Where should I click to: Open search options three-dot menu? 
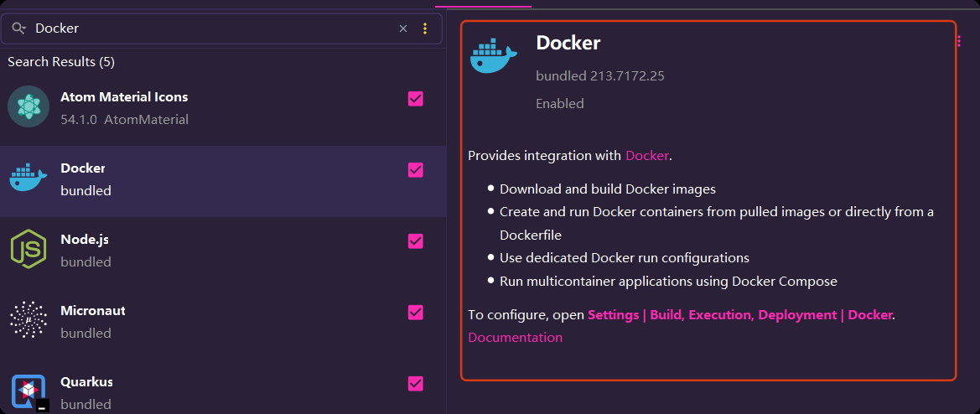tap(425, 28)
